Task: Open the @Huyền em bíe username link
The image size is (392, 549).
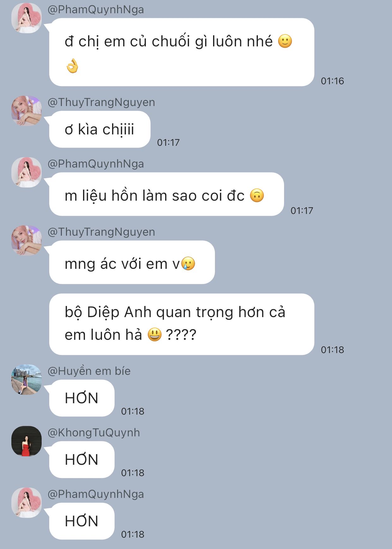Action: click(x=89, y=371)
